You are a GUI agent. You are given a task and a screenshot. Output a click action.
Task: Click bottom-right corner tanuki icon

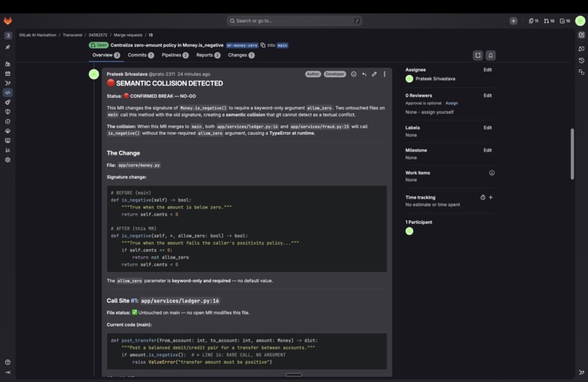pos(581,373)
